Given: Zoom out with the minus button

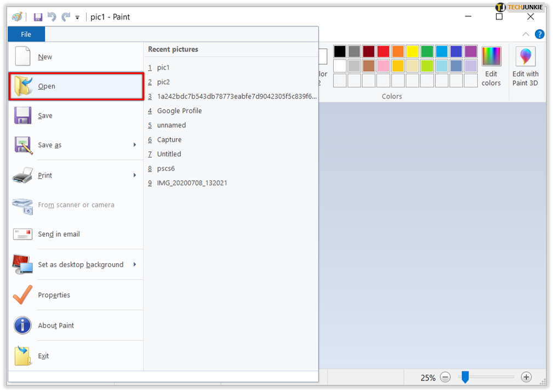Looking at the screenshot, I should tap(446, 377).
